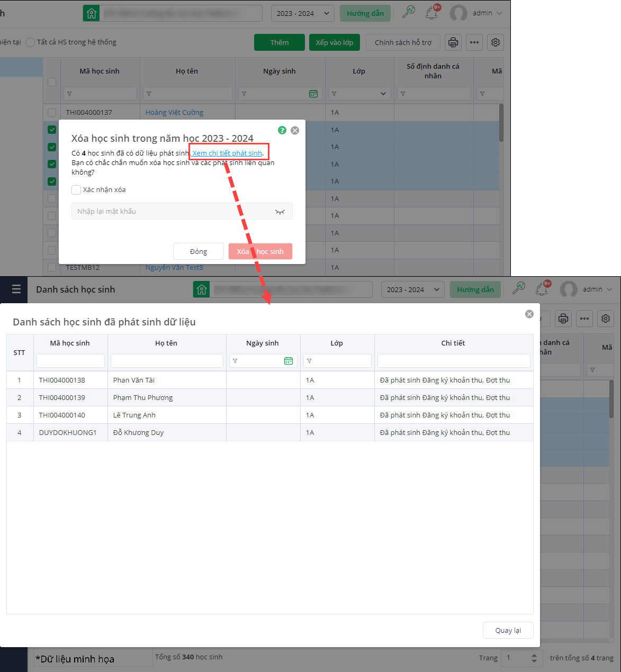Viewport: 621px width, 672px height.
Task: Increase page number with the Trang stepper
Action: click(534, 655)
